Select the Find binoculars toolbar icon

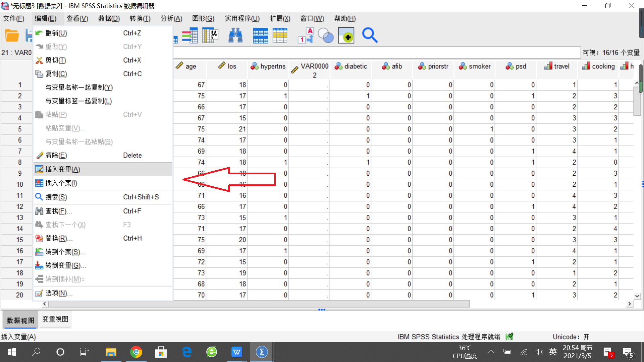tap(235, 35)
